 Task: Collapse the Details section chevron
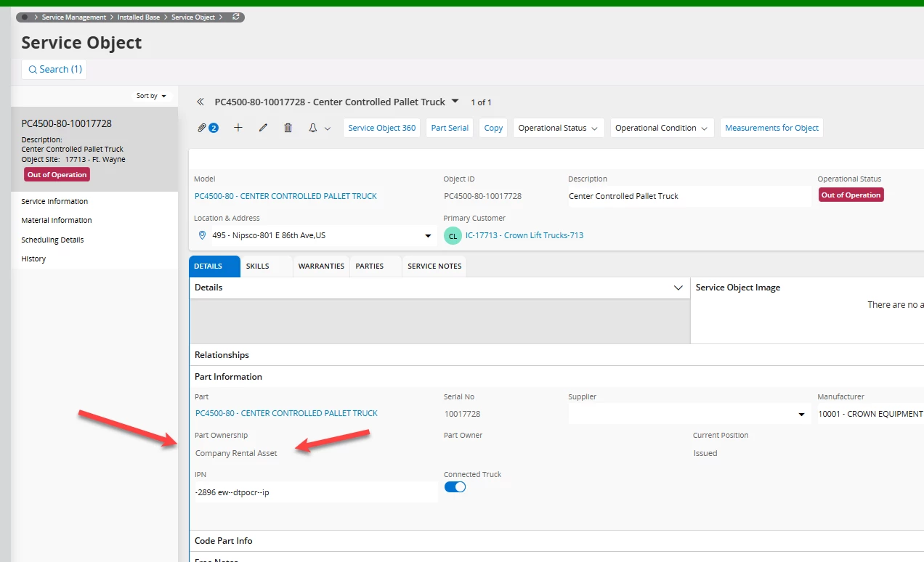(x=678, y=288)
